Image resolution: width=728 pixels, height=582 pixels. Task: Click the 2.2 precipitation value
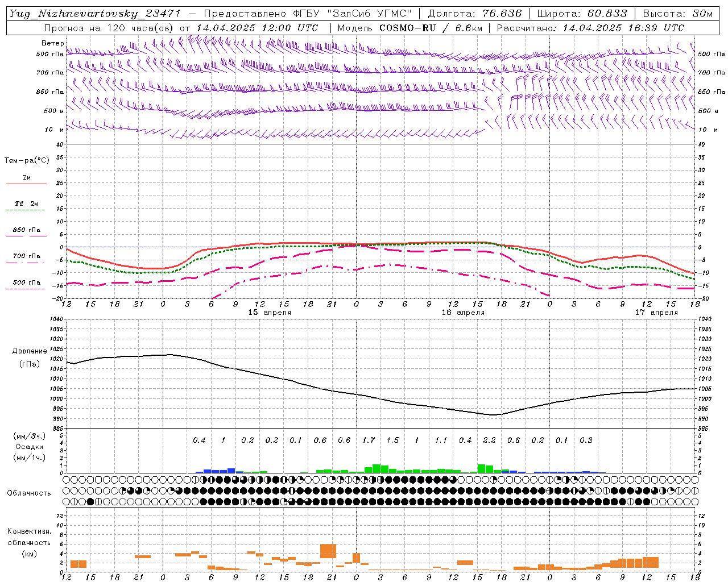489,440
